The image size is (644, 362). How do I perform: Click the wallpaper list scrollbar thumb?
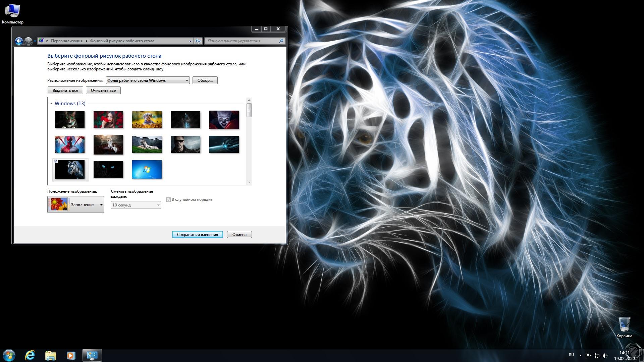point(249,110)
